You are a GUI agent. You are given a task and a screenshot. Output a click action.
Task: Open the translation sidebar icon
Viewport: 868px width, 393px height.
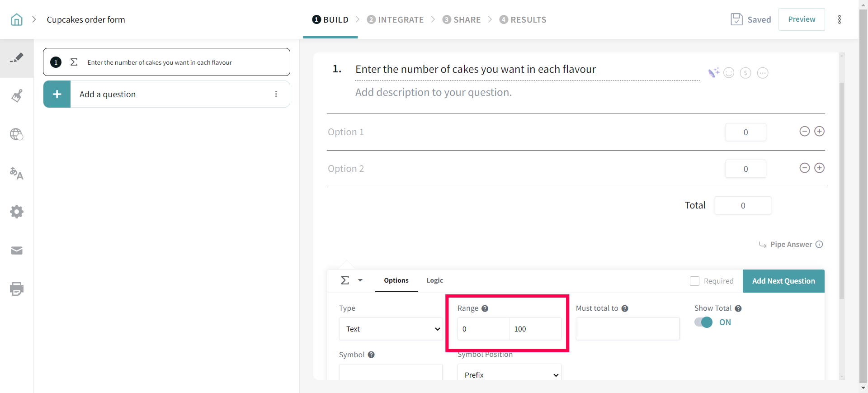point(17,173)
